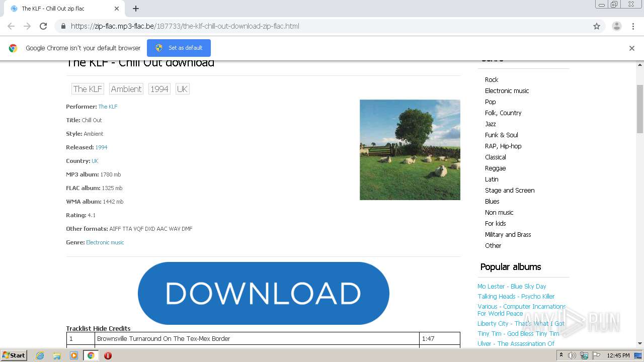Screen dimensions: 644x362
Task: Select Blues genre in sidebar
Action: click(x=492, y=201)
